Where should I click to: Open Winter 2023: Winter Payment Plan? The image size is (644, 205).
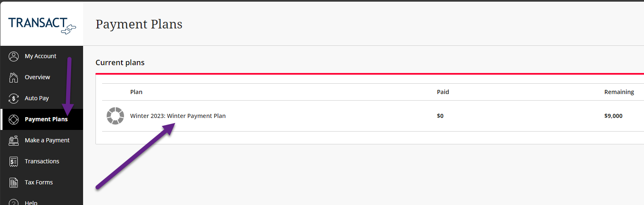click(x=178, y=116)
